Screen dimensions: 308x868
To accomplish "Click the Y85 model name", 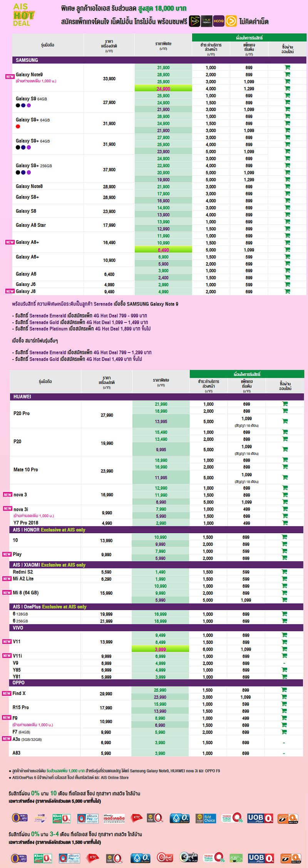I will [17, 670].
